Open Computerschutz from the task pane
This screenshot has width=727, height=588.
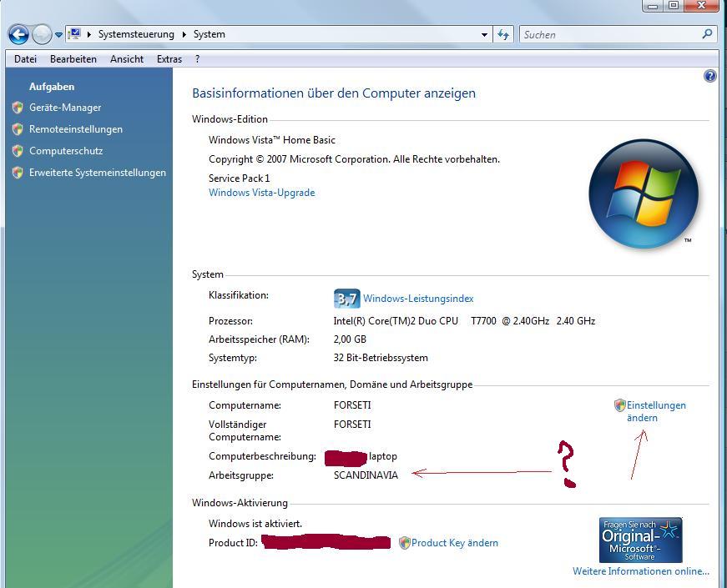[x=66, y=151]
